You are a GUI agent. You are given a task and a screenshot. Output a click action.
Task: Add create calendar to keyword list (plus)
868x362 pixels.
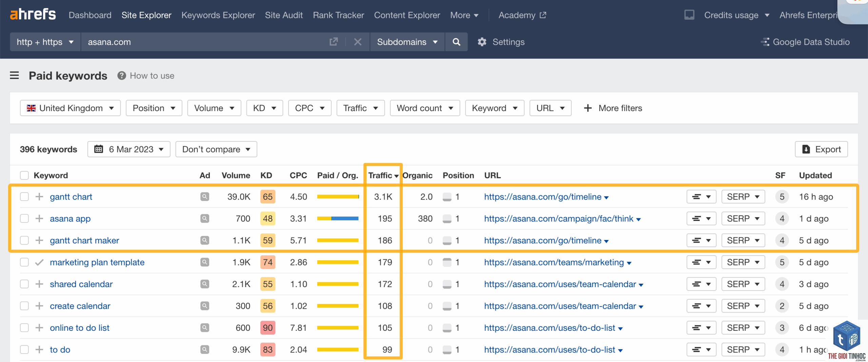39,306
